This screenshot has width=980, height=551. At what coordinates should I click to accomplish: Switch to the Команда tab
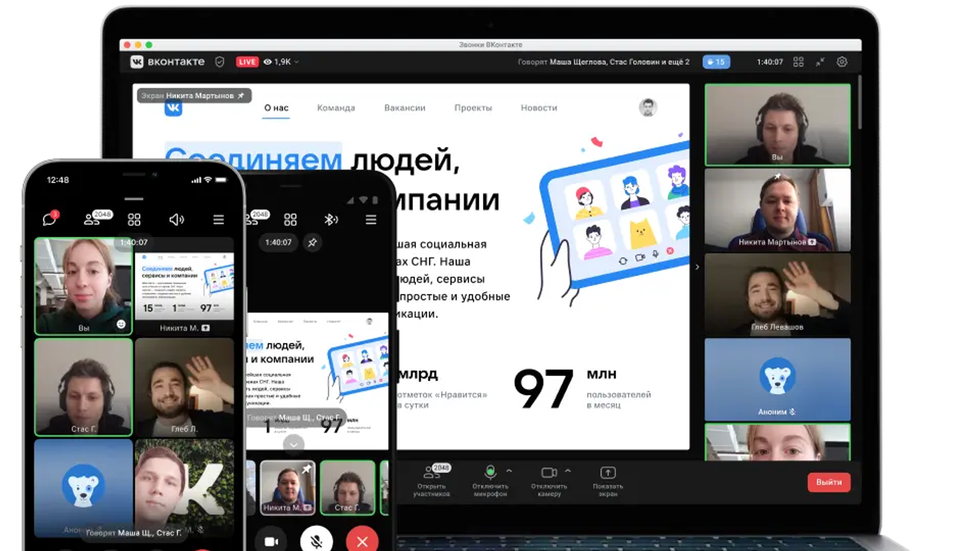pos(336,108)
